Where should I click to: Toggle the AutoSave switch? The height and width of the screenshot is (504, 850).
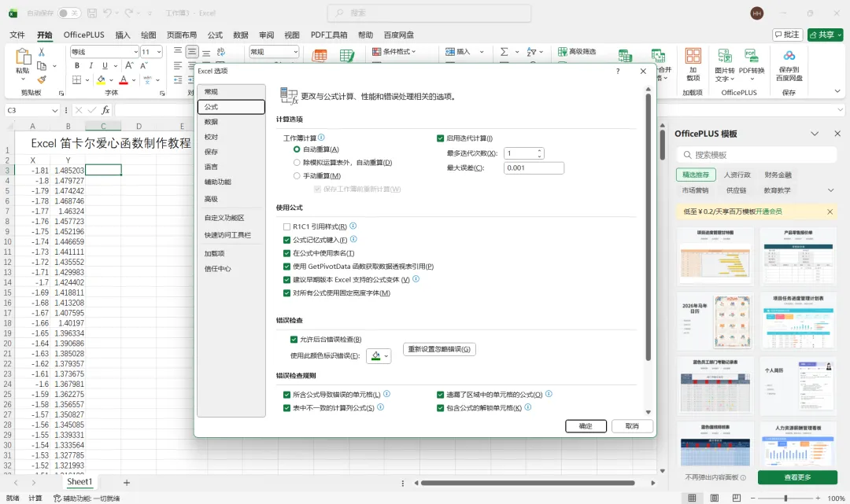(68, 13)
